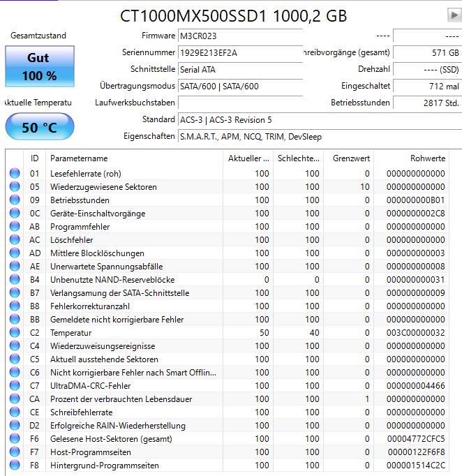
Task: Click raw value 00004772CFC5
Action: pos(416,439)
